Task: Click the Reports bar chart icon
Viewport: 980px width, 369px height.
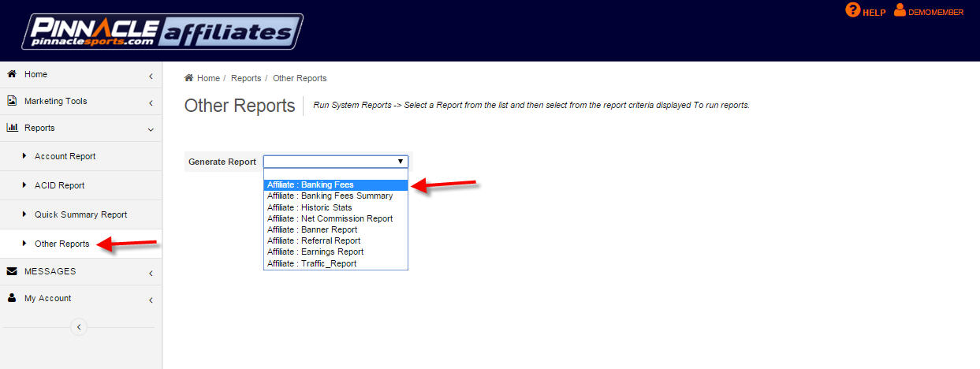Action: point(12,128)
